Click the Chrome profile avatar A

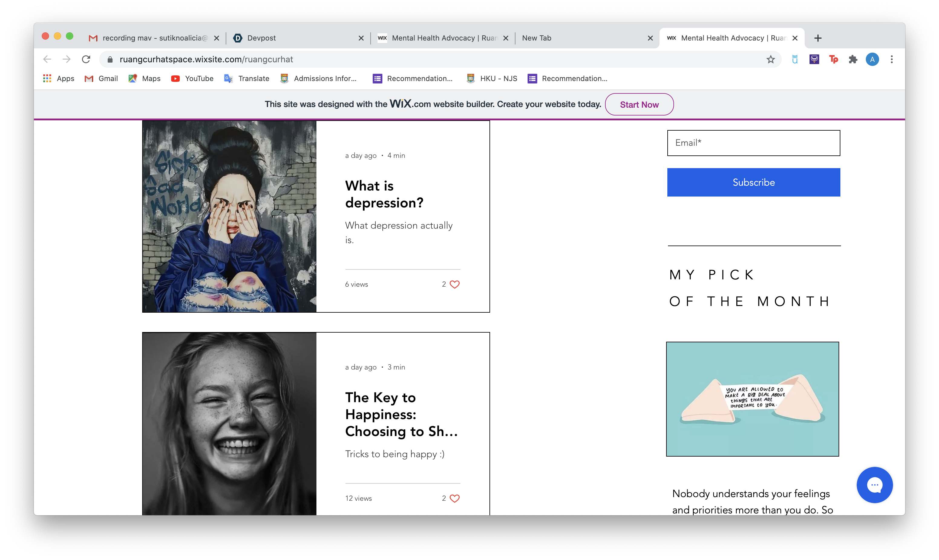click(x=872, y=59)
